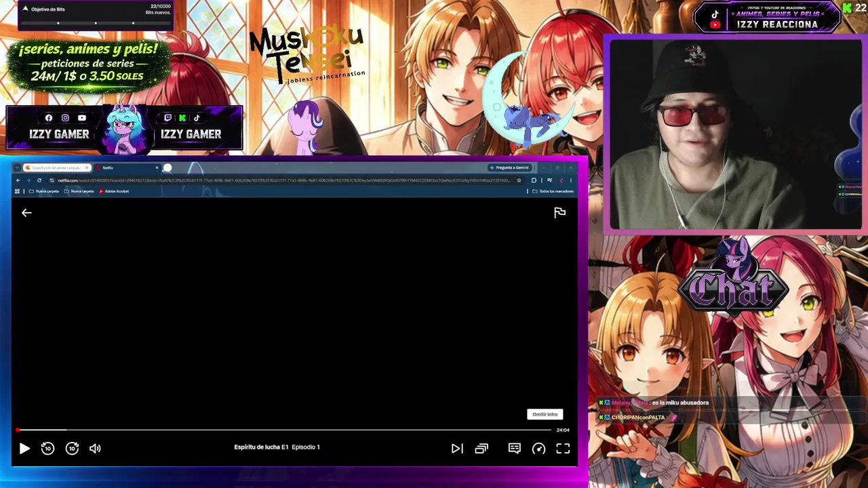Click the chat username CHORIPANconPALTA
This screenshot has height=488, width=868.
pyautogui.click(x=638, y=418)
